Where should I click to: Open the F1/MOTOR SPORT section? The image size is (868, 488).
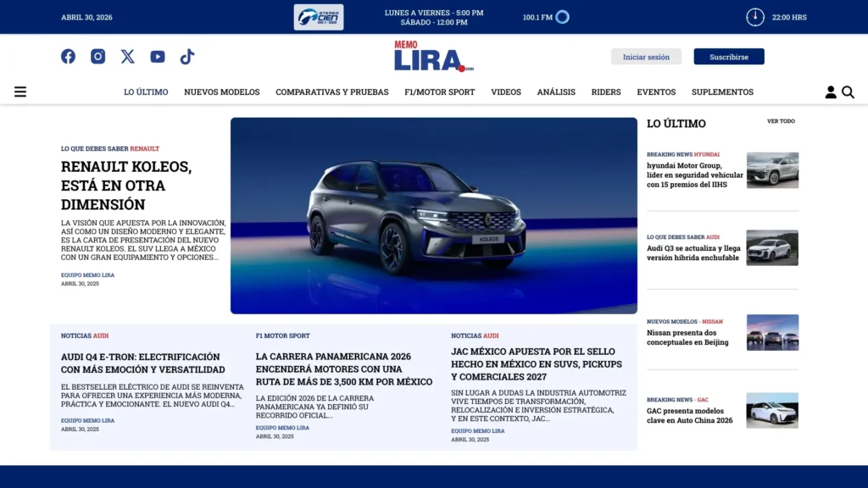pyautogui.click(x=440, y=91)
